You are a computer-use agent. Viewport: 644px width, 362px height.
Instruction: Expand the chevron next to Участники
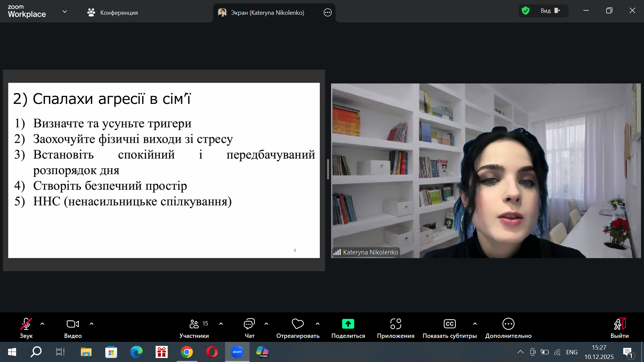221,324
